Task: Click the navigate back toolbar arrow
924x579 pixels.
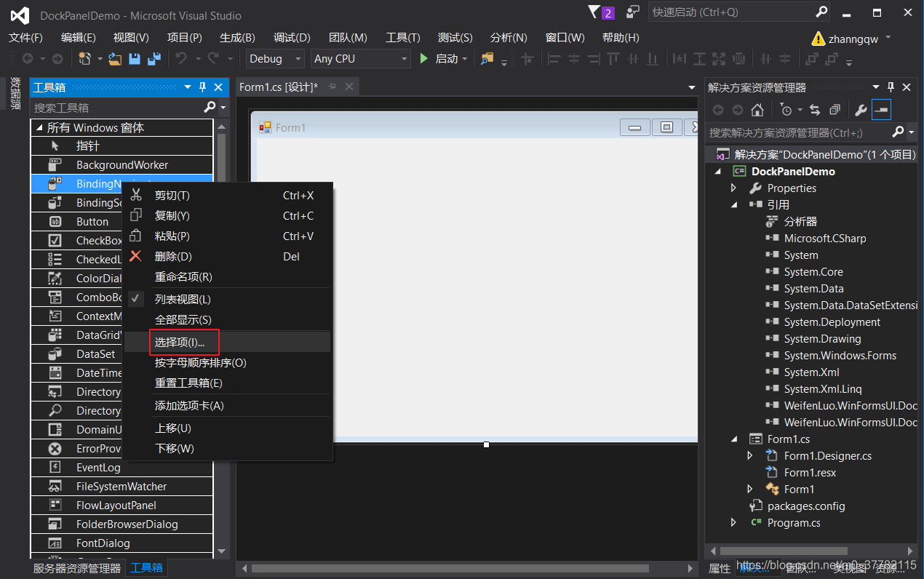Action: (x=28, y=59)
